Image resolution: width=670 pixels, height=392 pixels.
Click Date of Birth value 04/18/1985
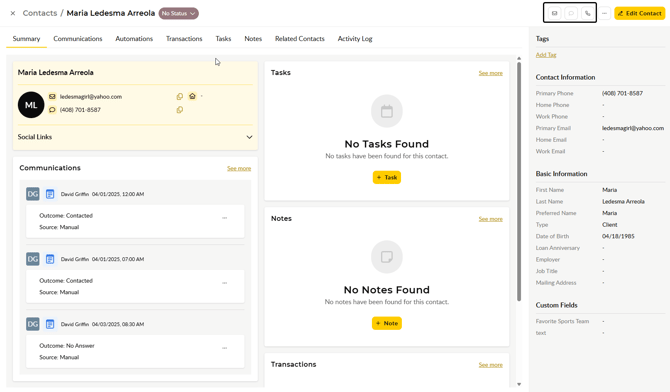(x=618, y=236)
